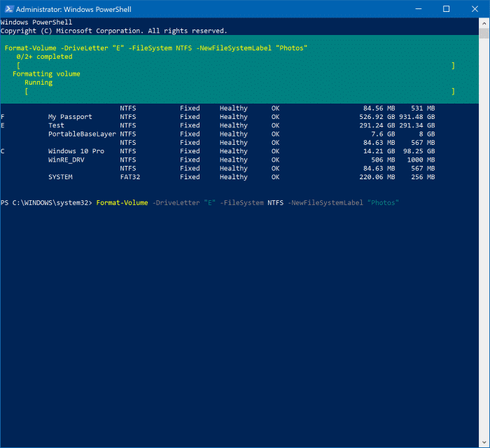Screen dimensions: 490x448
Task: Click the PortableBaseLayer volume label
Action: pyautogui.click(x=82, y=134)
